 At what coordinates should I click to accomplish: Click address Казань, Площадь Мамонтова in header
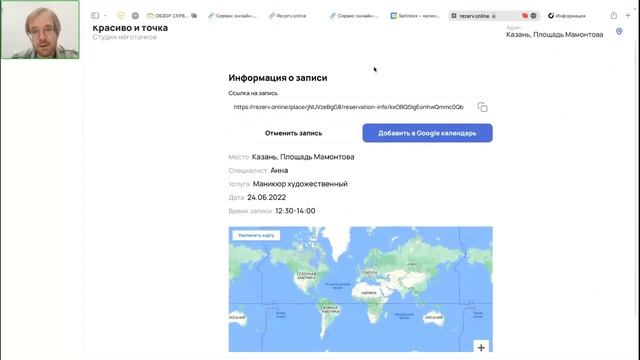pos(555,35)
